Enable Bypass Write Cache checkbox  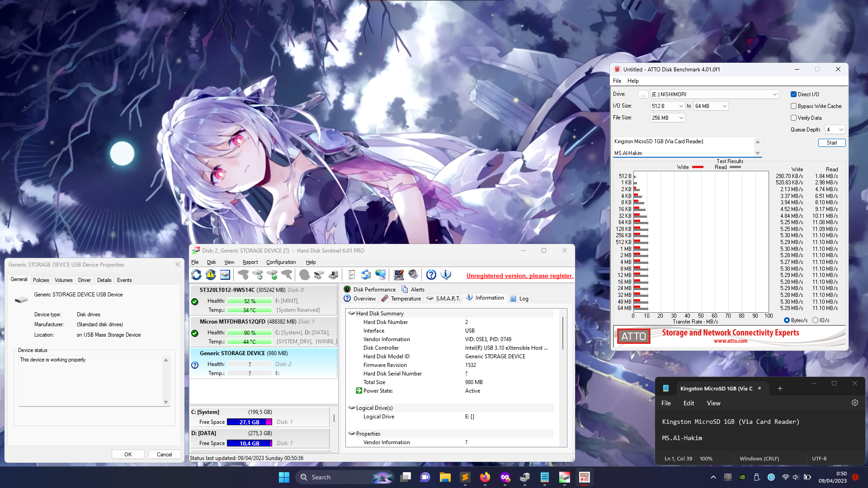pos(793,106)
